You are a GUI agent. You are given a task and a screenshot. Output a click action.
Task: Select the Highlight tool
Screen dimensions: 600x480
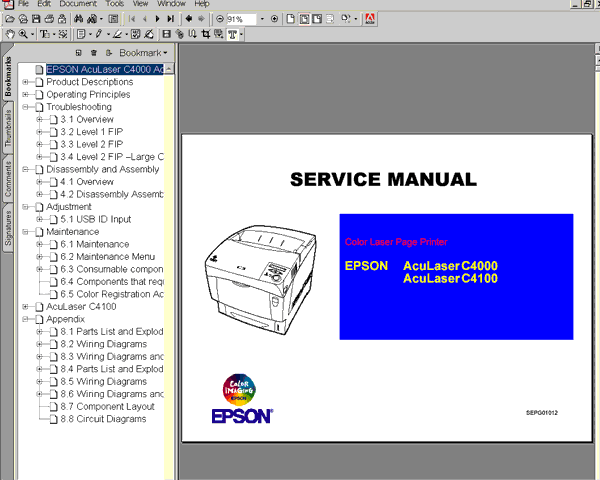[x=117, y=34]
